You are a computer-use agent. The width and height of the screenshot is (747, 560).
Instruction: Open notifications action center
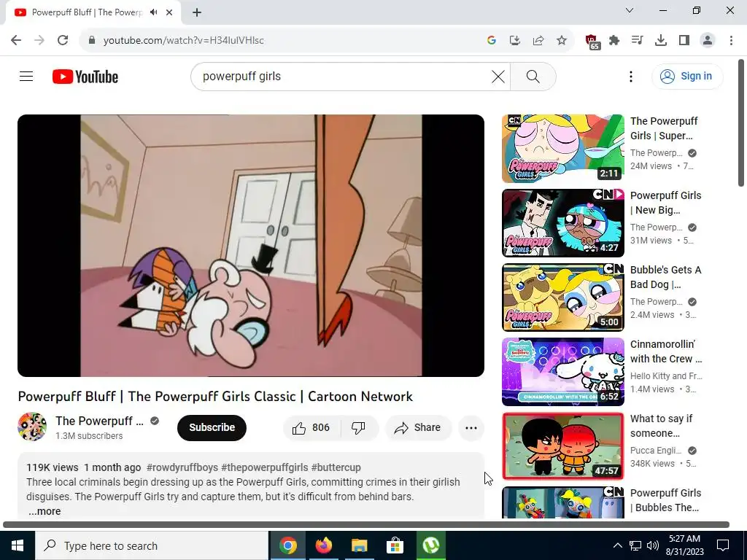723,545
